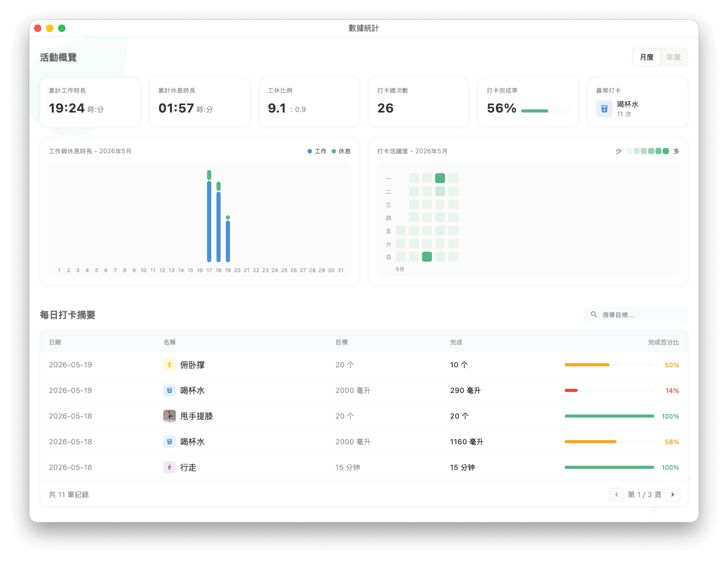Click the 喝杯水 icon in the 2026-05-19 row
This screenshot has width=728, height=561.
pyautogui.click(x=169, y=390)
